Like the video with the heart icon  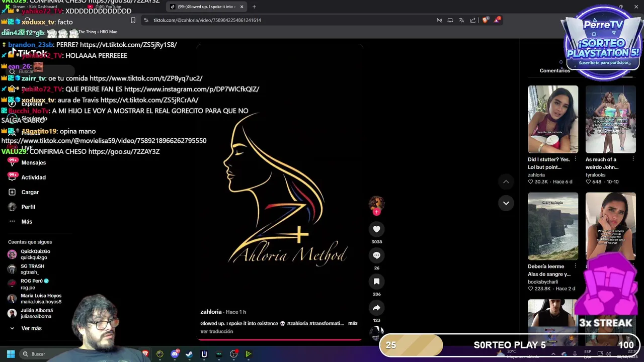376,229
